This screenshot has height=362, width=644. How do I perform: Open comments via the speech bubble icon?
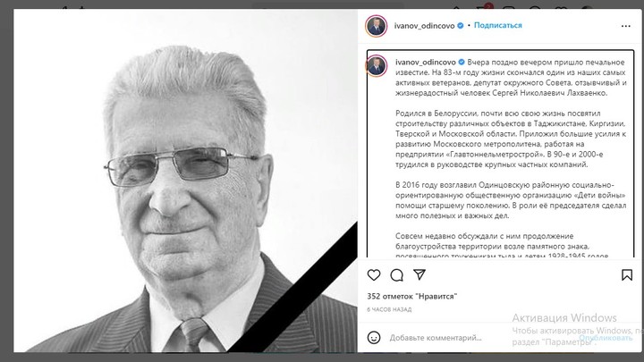pyautogui.click(x=397, y=275)
